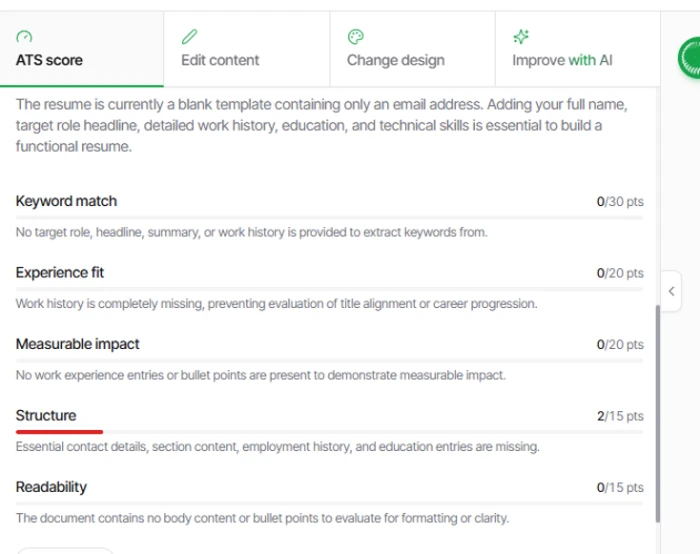The image size is (700, 554).
Task: Switch to the Edit content tab
Action: [x=246, y=49]
